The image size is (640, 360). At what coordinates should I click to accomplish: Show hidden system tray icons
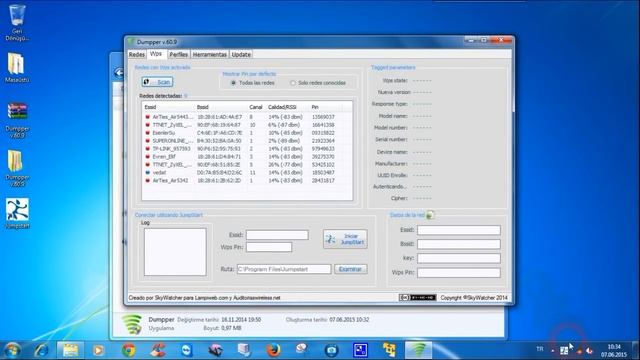tap(553, 351)
